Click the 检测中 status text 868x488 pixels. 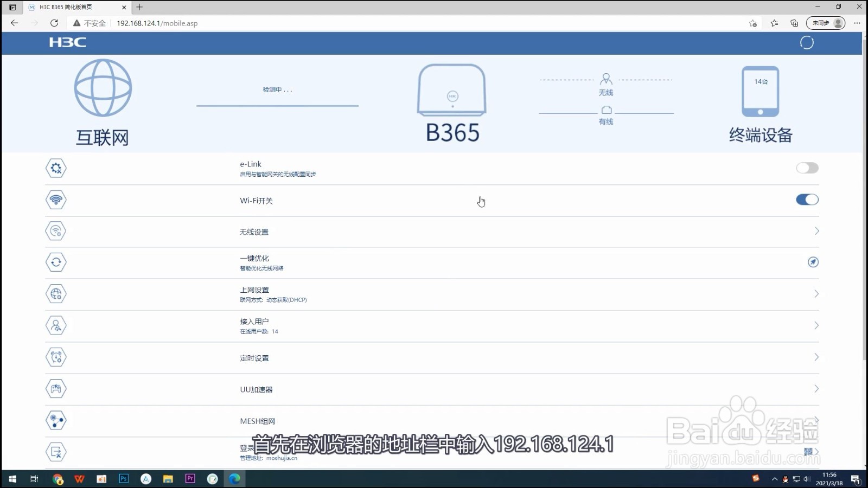coord(277,89)
